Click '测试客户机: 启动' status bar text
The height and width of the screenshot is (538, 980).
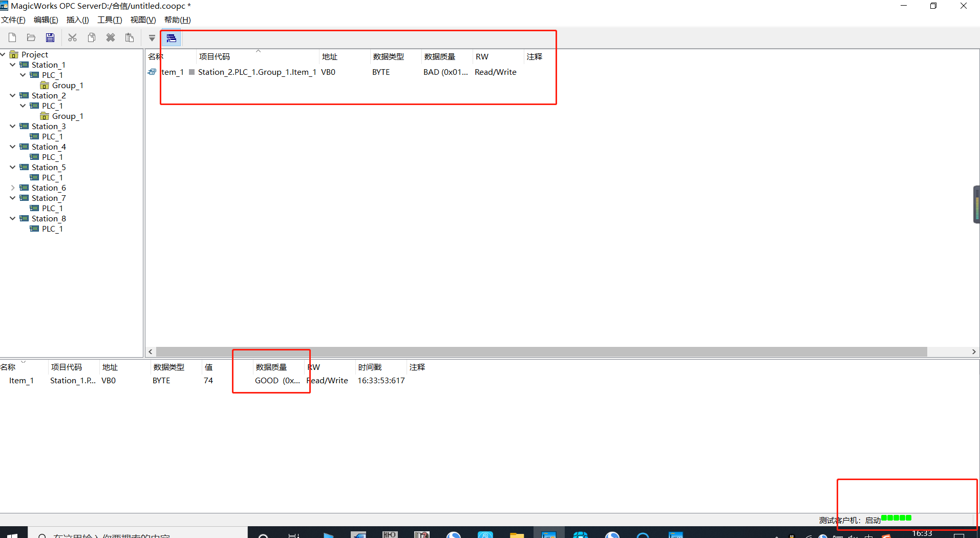[x=850, y=520]
